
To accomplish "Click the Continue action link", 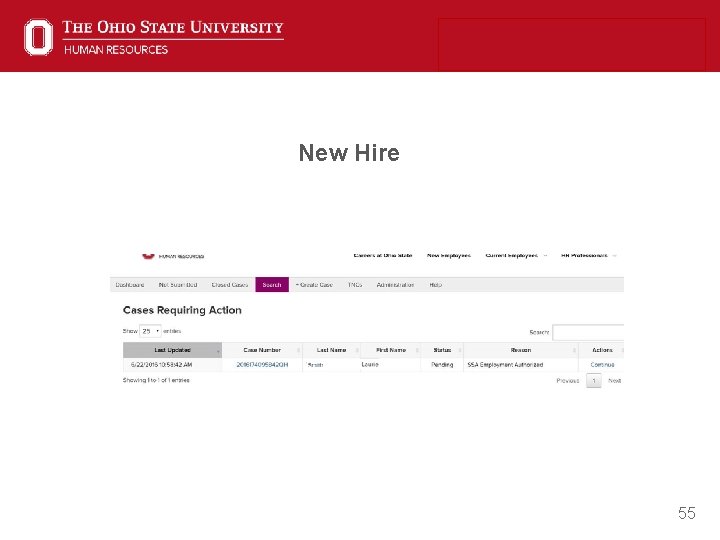I will point(602,365).
